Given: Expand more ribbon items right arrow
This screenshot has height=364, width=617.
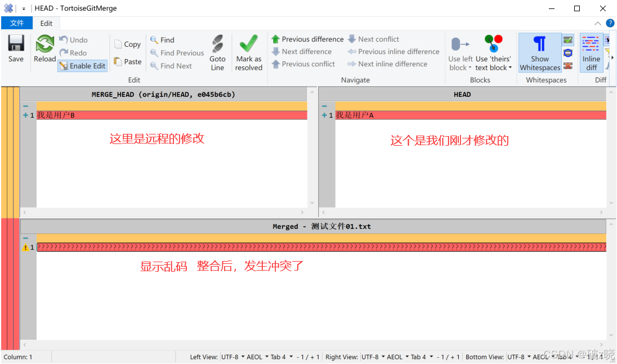Looking at the screenshot, I should pos(612,57).
